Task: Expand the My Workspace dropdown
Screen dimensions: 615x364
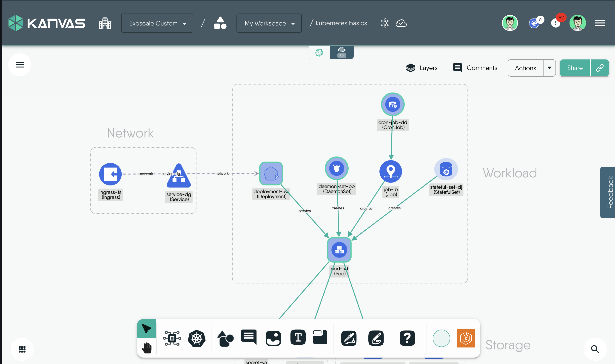Action: (269, 23)
